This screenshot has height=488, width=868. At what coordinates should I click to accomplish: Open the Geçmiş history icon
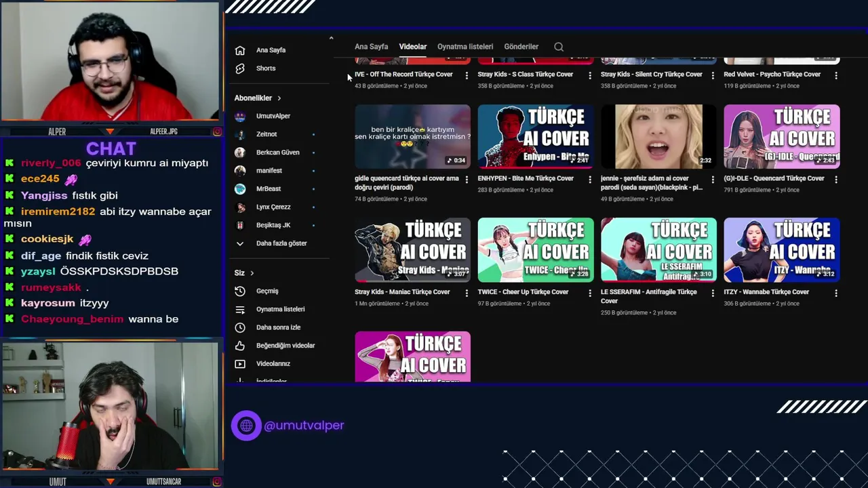pos(239,291)
